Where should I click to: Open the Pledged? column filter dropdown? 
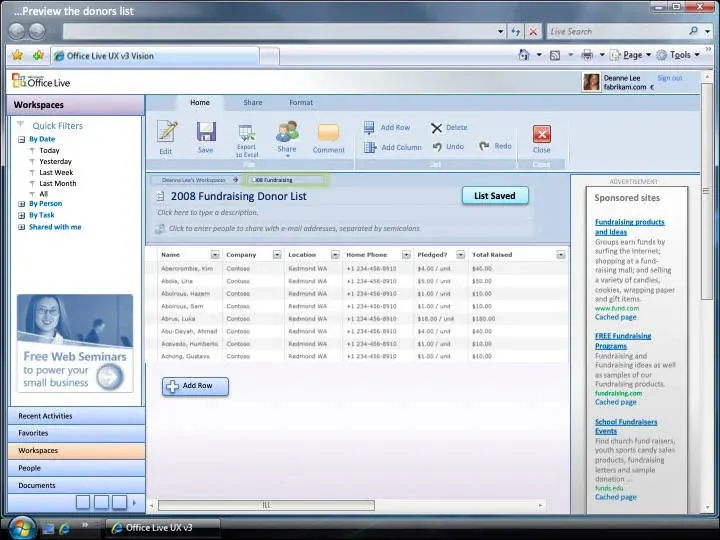click(x=461, y=255)
